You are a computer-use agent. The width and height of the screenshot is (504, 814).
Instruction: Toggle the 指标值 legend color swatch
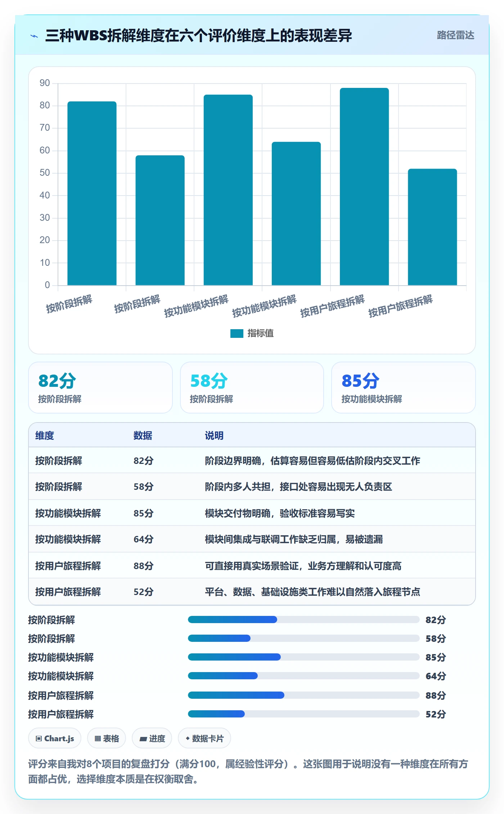point(237,334)
